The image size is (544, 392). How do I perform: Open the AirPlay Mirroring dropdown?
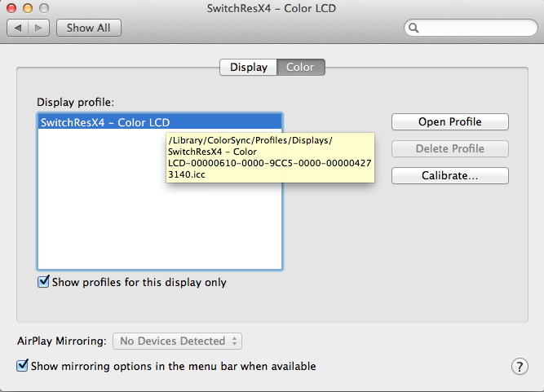coord(177,341)
